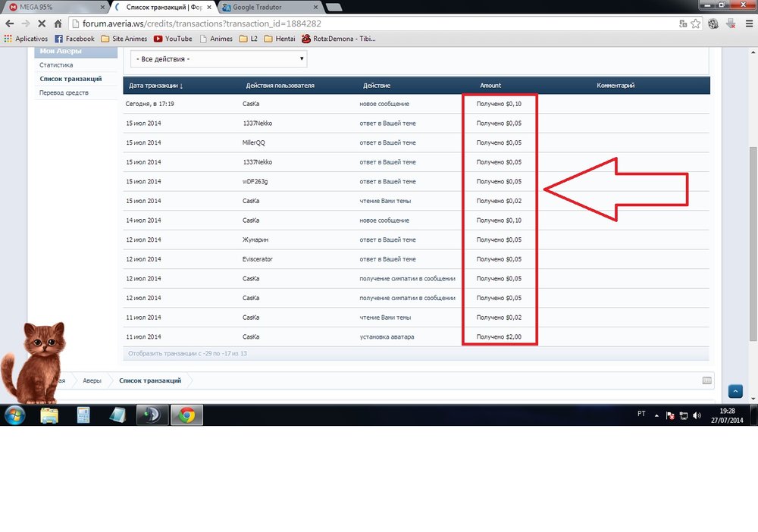Open Windows Explorer from taskbar

[x=49, y=415]
